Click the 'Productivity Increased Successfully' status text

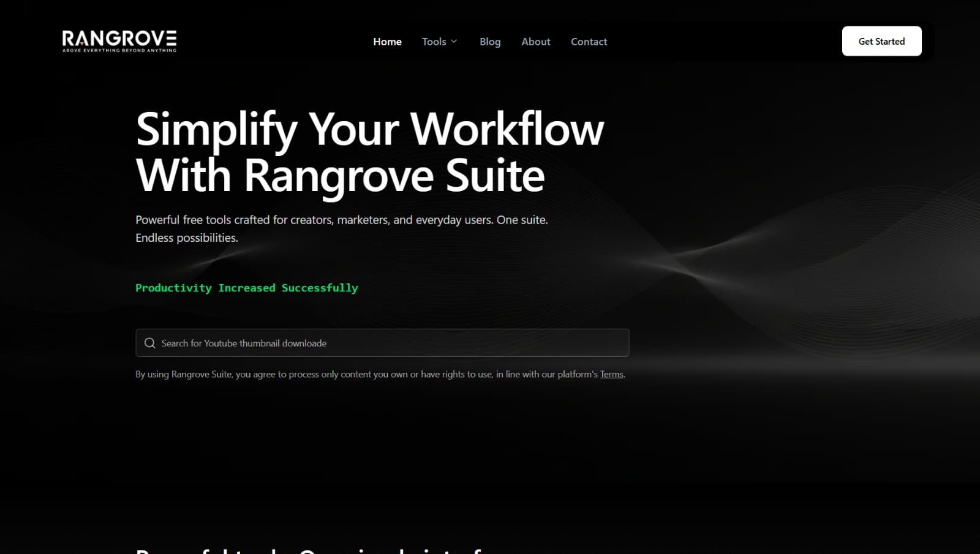[x=246, y=288]
